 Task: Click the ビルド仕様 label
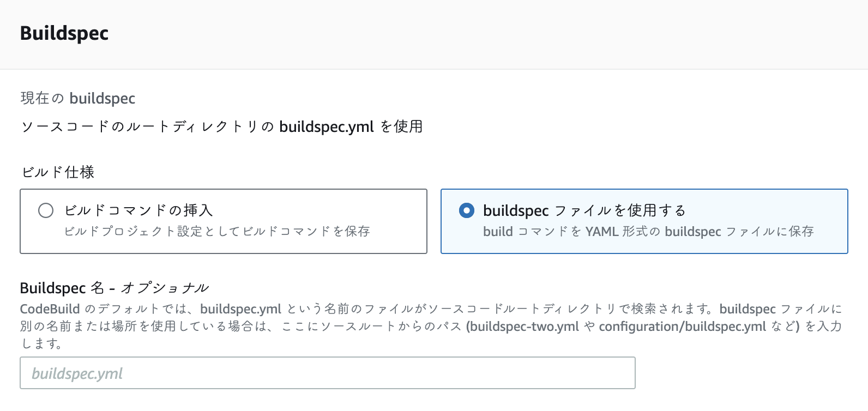click(58, 172)
